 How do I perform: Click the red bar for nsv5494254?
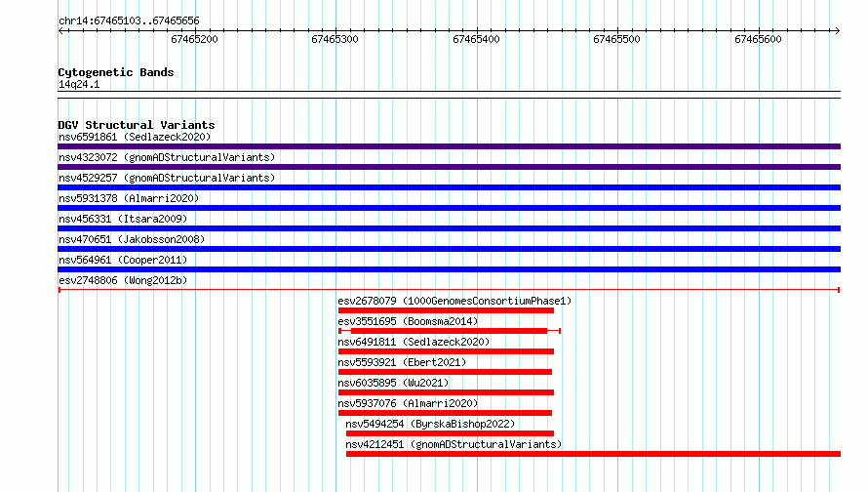(x=450, y=433)
